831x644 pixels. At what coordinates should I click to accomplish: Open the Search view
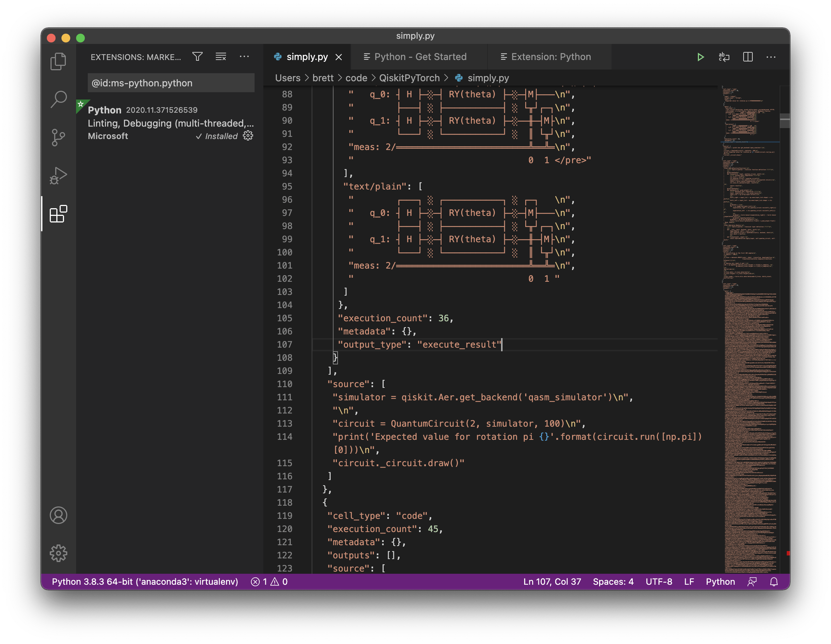pyautogui.click(x=58, y=99)
